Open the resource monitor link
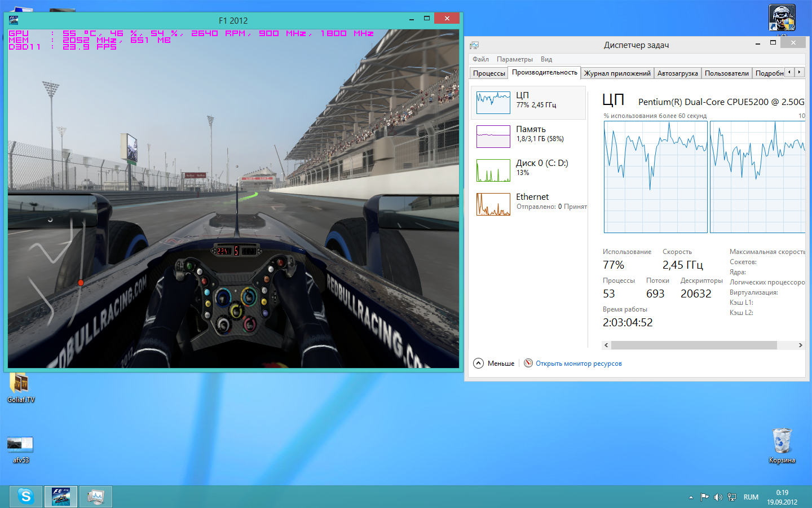This screenshot has height=508, width=812. (579, 364)
